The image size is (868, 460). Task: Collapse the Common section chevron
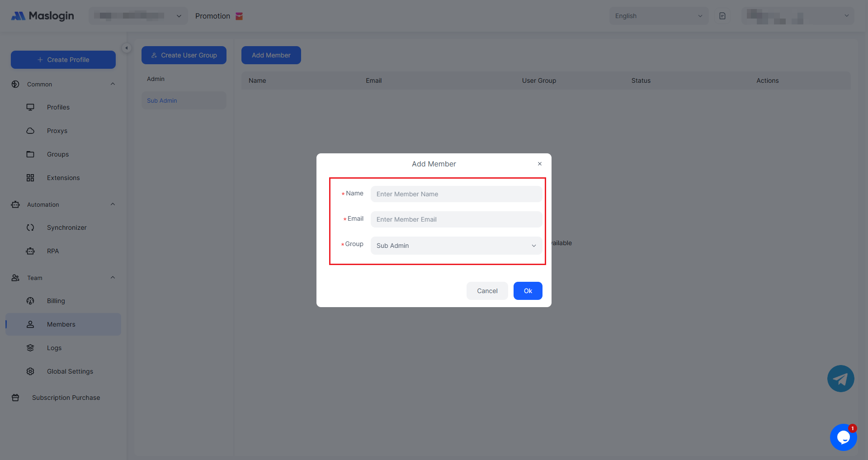pos(113,84)
